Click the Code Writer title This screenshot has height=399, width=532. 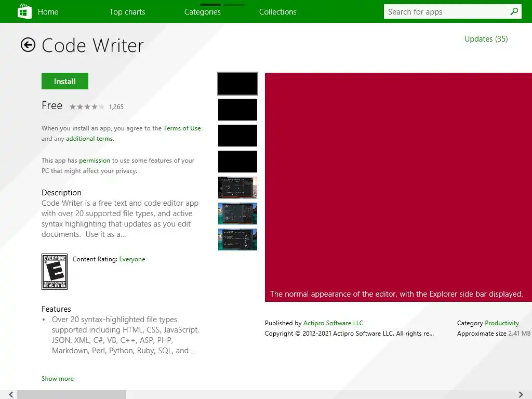pyautogui.click(x=92, y=46)
